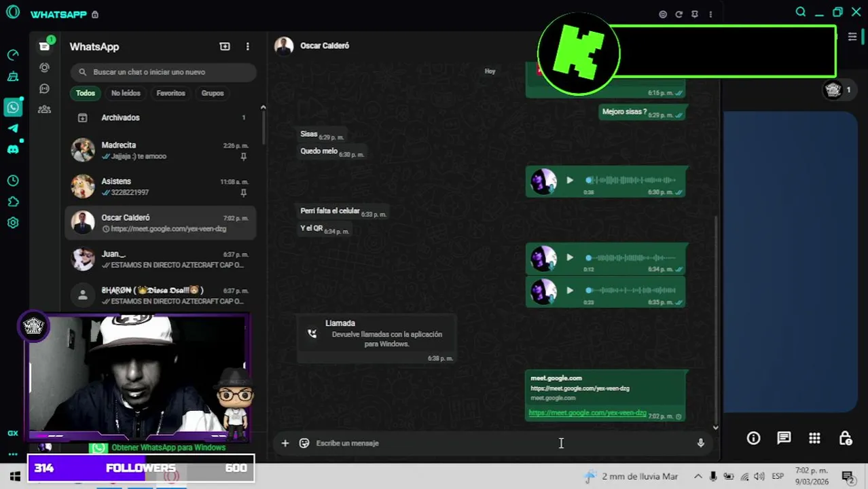Open Telegram from the Opera sidebar

13,128
